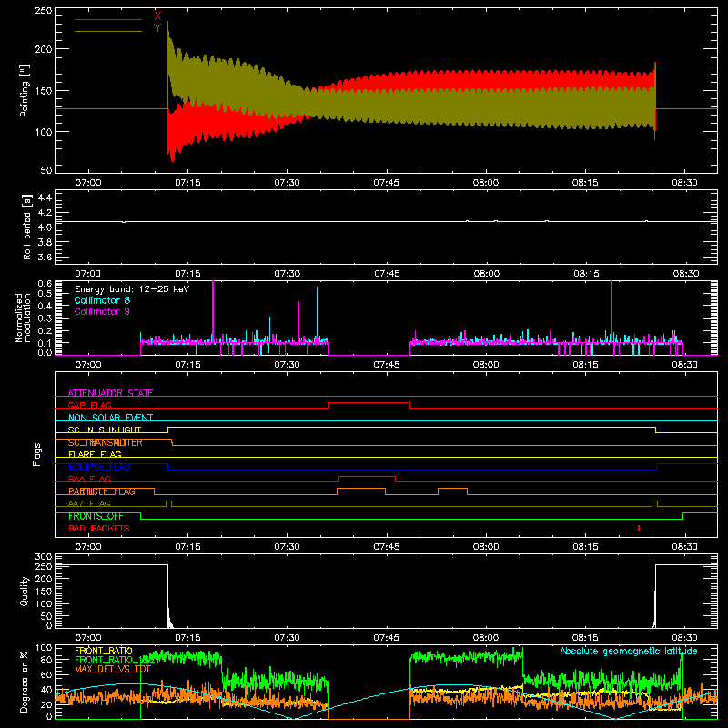The width and height of the screenshot is (728, 728).
Task: Click the ATTENUATOR_STATE flag label
Action: 110,393
